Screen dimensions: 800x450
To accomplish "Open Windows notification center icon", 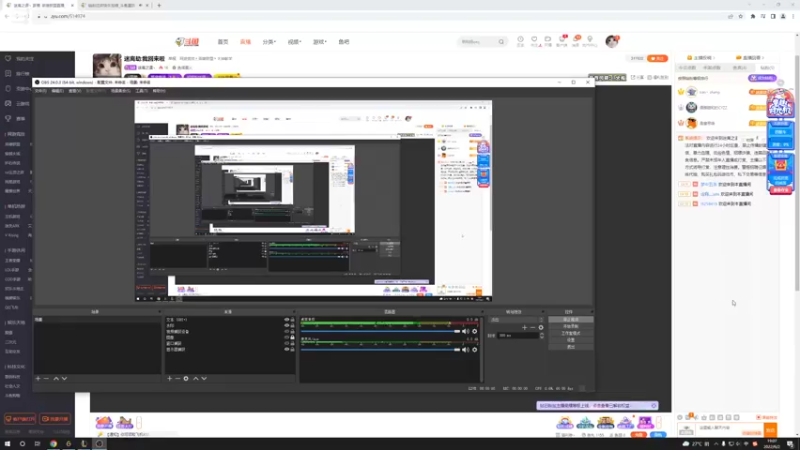I will [790, 444].
